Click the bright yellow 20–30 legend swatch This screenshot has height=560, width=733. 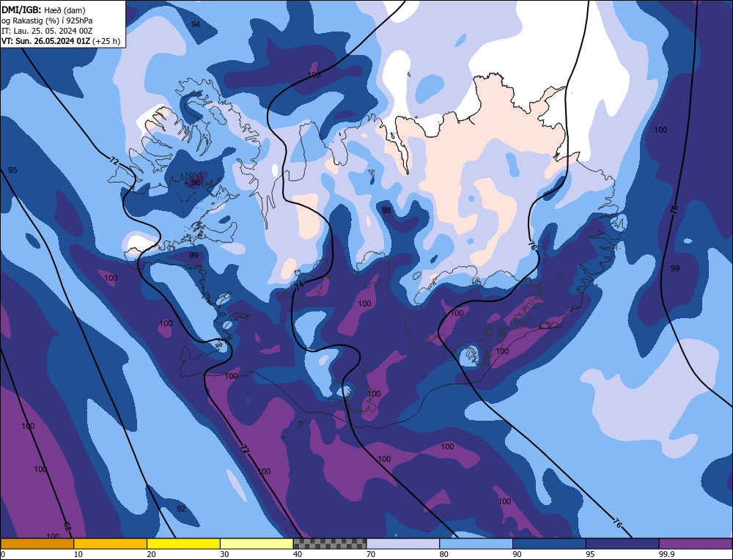pyautogui.click(x=183, y=544)
